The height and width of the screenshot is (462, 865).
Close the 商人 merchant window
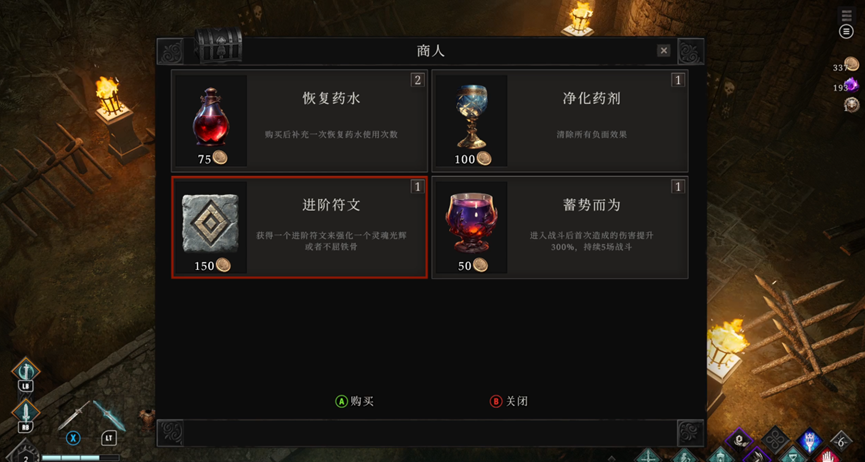coord(664,51)
